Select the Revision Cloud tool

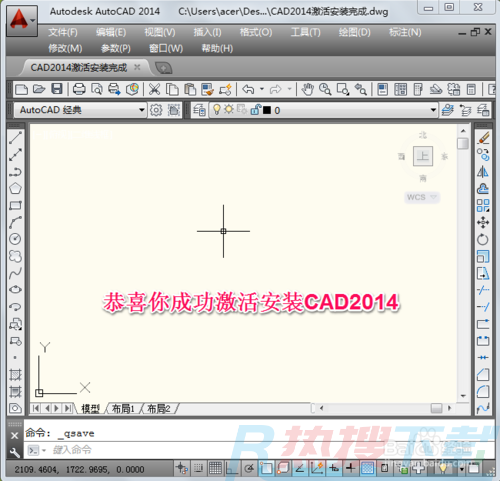tap(15, 256)
